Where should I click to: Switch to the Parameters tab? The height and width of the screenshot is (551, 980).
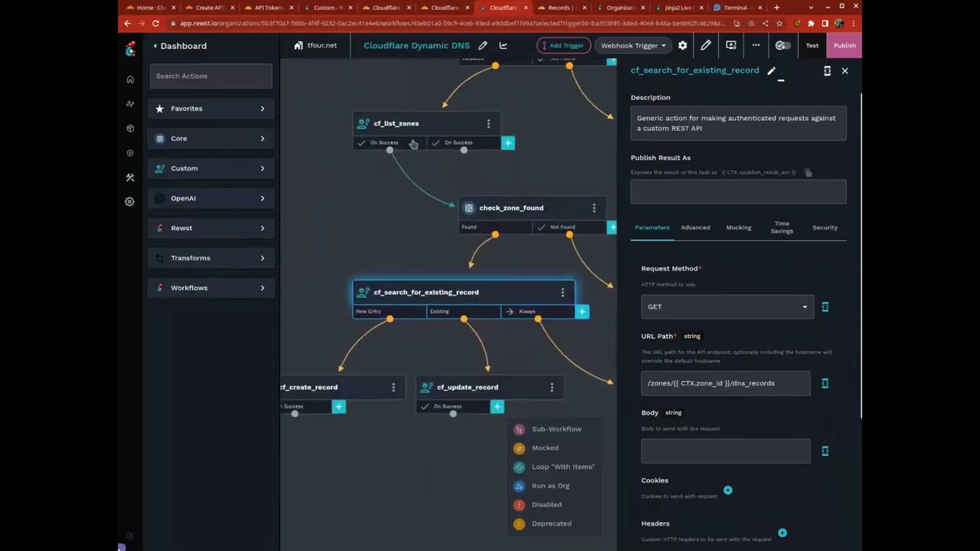652,227
